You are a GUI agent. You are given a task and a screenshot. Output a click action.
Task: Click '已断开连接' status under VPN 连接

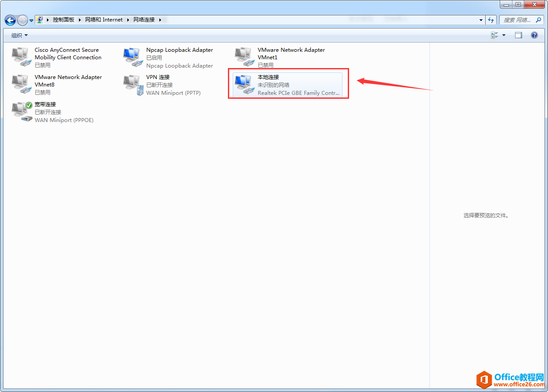pyautogui.click(x=159, y=85)
